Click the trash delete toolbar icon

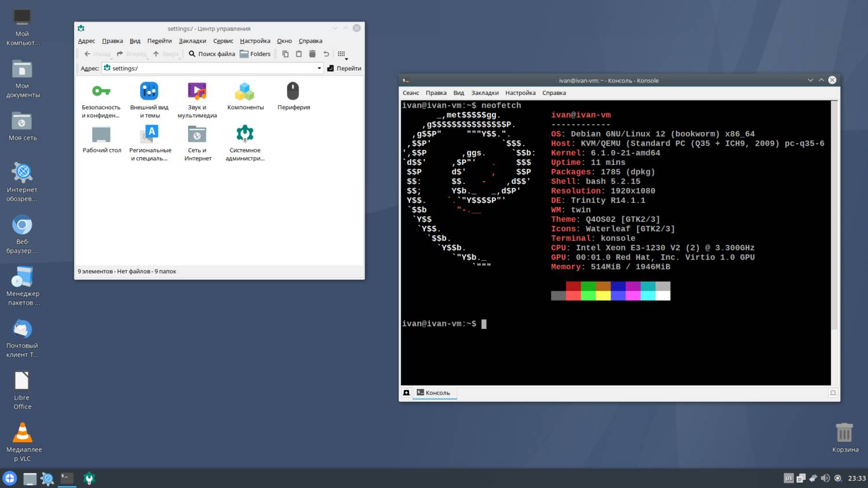click(x=312, y=54)
